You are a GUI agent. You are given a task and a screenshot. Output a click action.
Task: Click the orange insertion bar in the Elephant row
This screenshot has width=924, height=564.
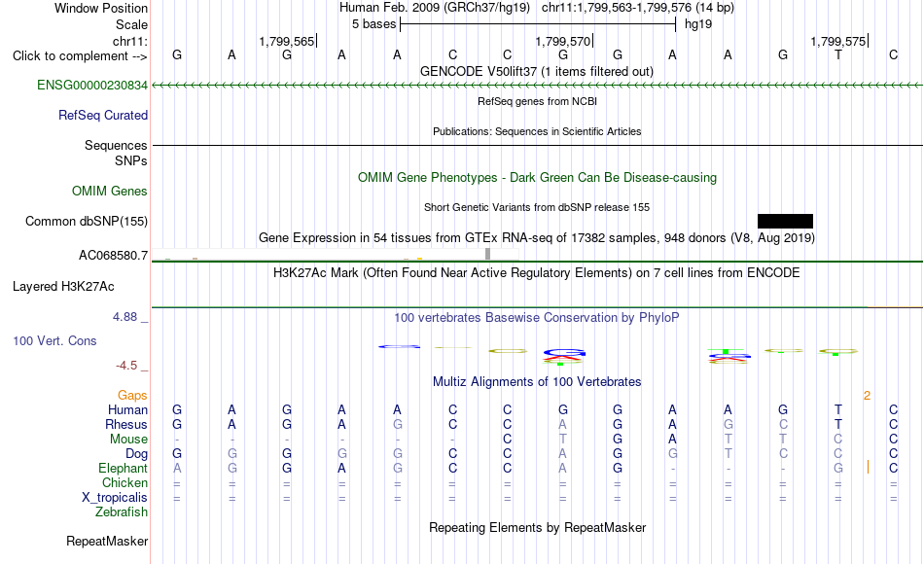coord(868,468)
